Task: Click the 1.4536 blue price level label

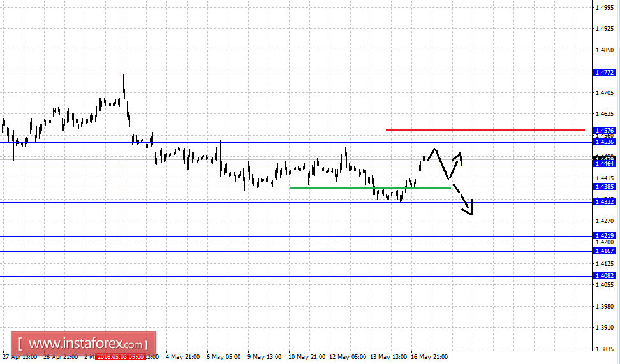Action: click(x=605, y=142)
